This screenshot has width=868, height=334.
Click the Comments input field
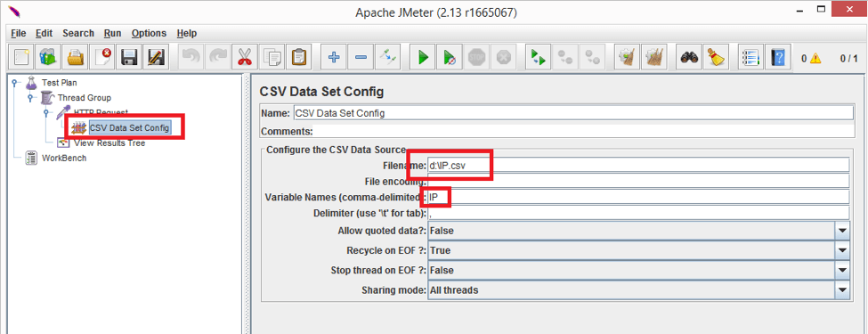[585, 132]
